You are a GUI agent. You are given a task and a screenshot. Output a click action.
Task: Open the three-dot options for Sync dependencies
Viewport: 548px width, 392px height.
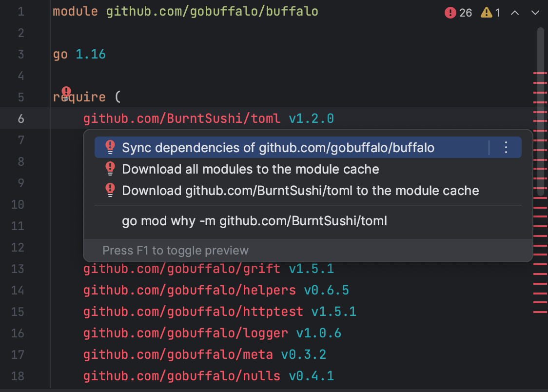[506, 147]
